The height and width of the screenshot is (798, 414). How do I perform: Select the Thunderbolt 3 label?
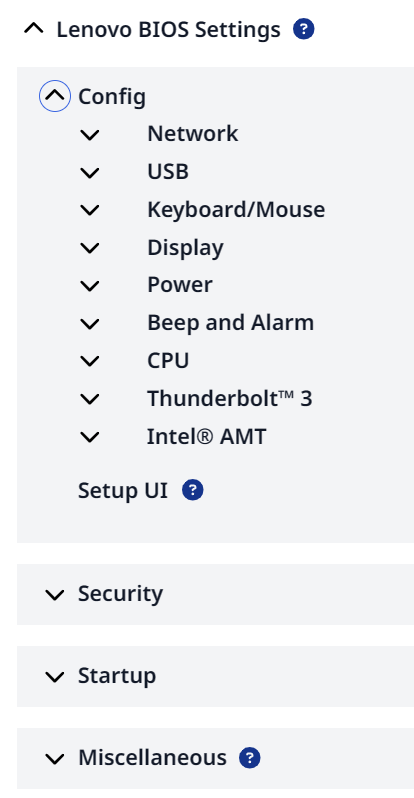coord(230,398)
